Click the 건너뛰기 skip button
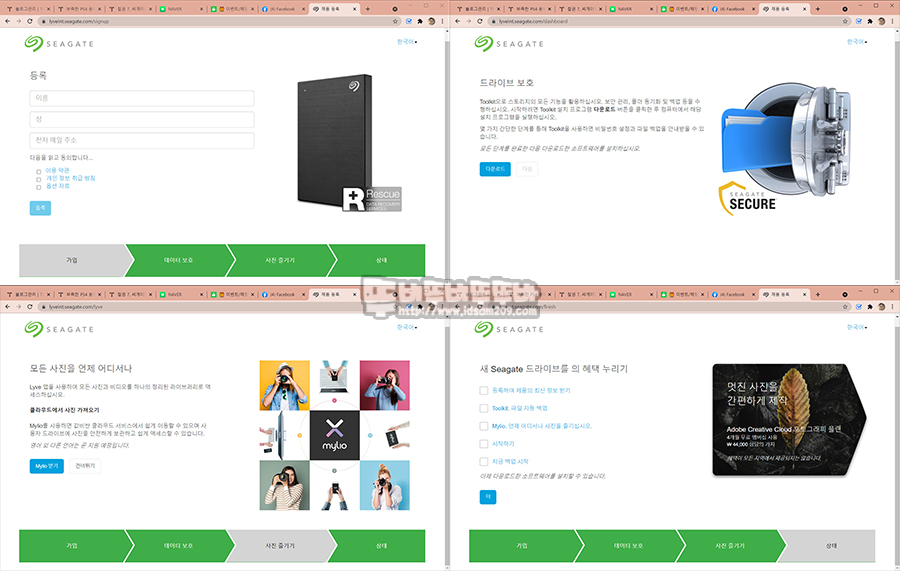Screen dimensions: 900x571 coord(85,466)
